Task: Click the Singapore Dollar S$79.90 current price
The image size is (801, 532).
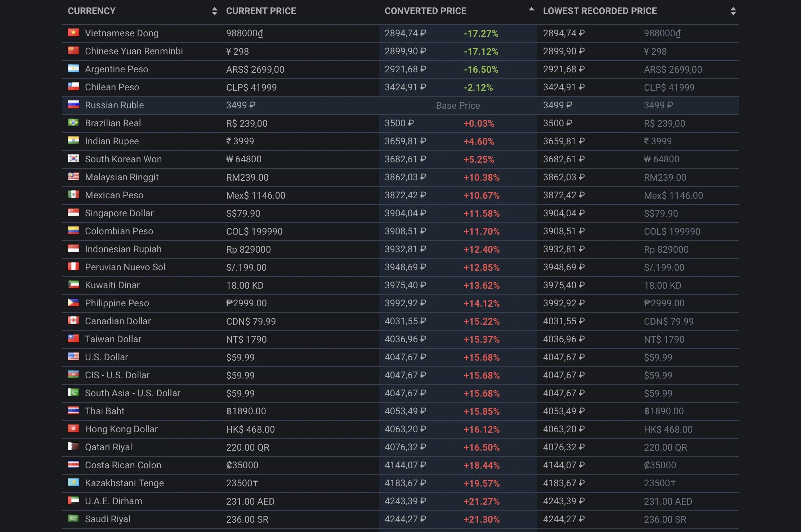Action: coord(243,213)
